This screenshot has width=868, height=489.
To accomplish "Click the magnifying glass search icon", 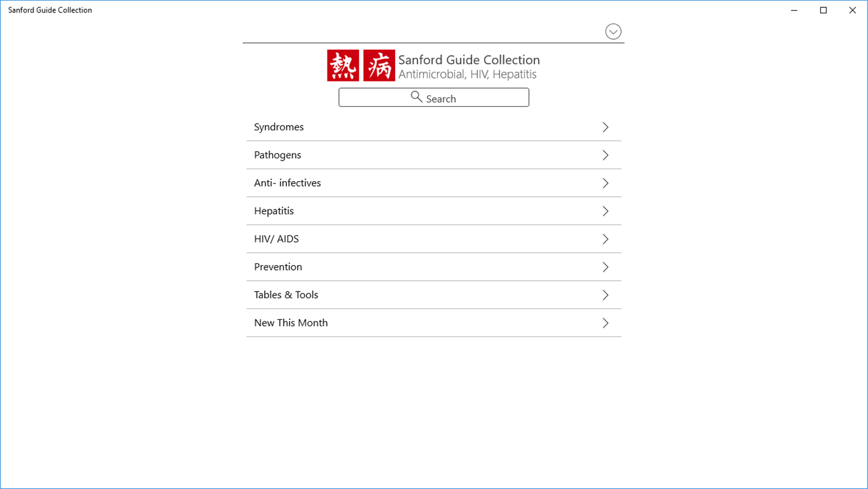I will pos(416,97).
